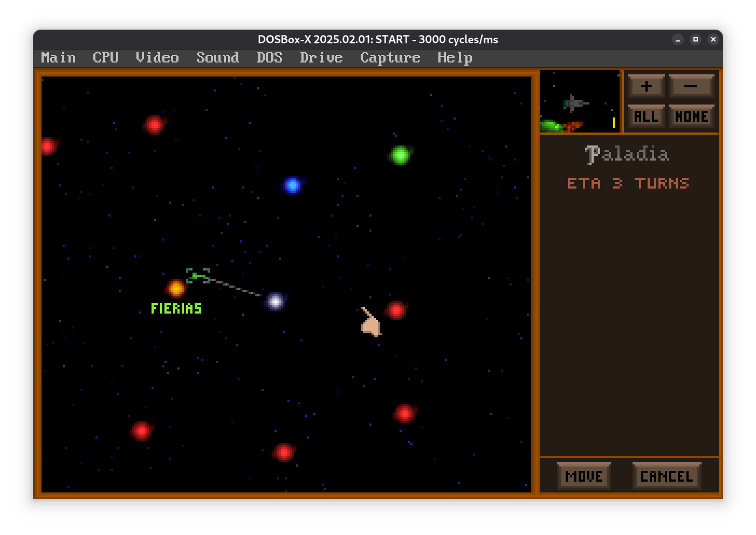Click the ship portrait thumbnail

(580, 102)
